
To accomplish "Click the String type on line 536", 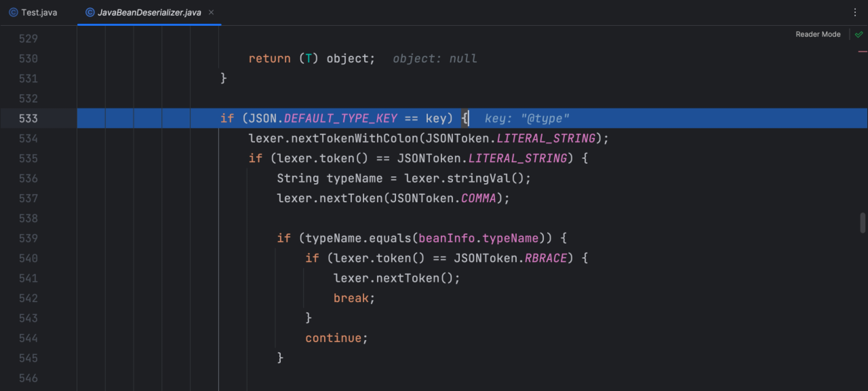I will tap(298, 179).
